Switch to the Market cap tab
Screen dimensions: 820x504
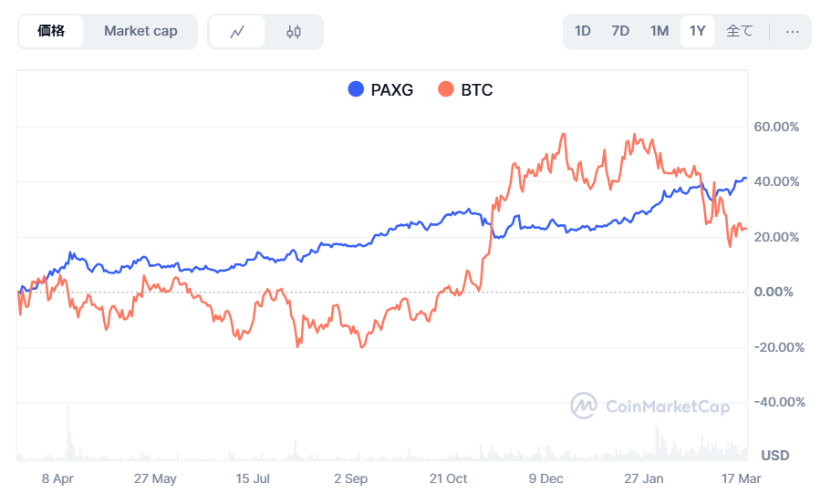(140, 31)
